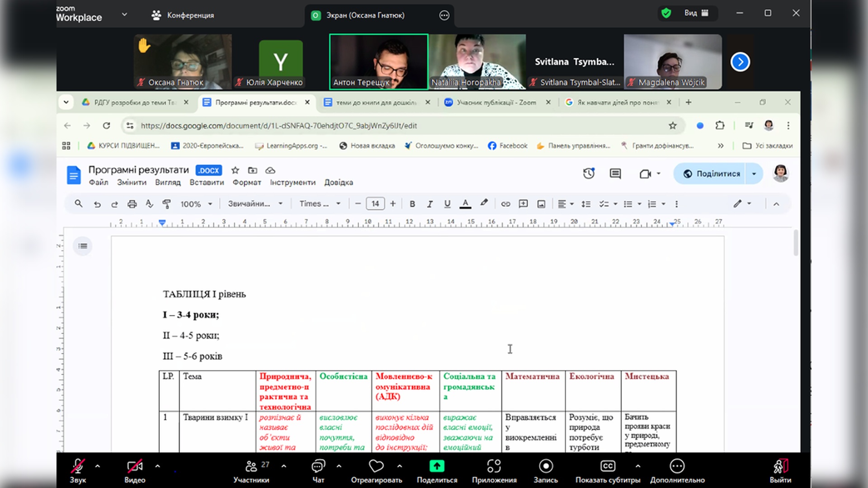The width and height of the screenshot is (868, 488).
Task: Click the Поділитися share button
Action: [712, 174]
